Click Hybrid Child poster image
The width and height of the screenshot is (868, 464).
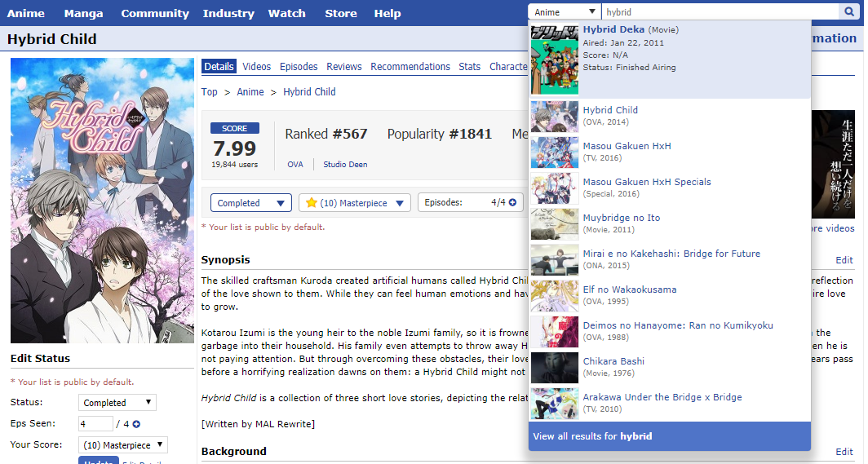(102, 201)
